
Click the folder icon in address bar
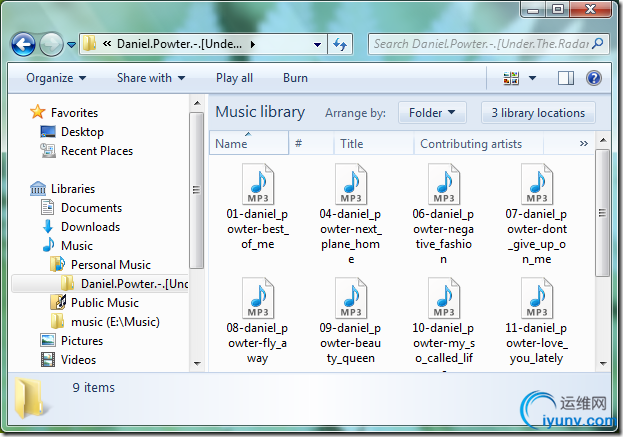tap(89, 44)
